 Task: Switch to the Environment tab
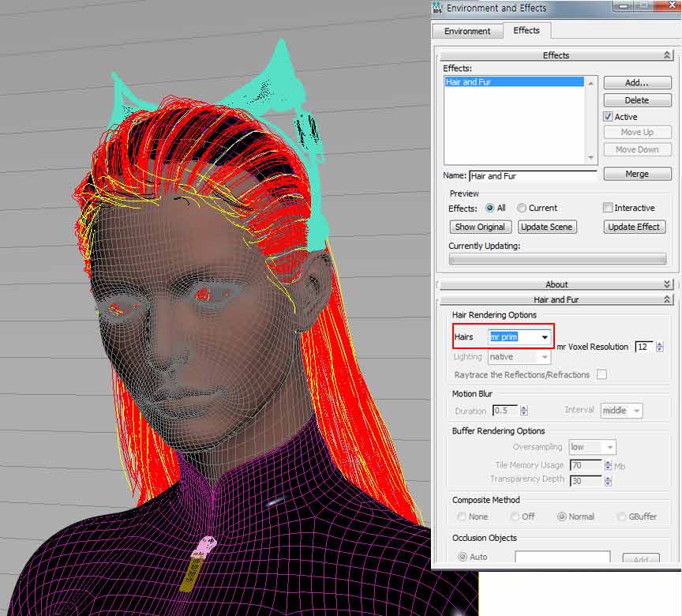[467, 32]
